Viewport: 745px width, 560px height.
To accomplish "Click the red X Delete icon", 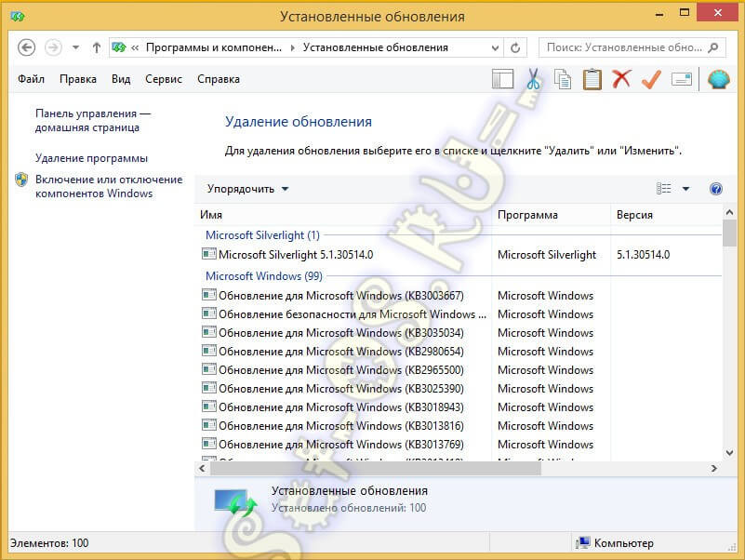I will tap(621, 79).
